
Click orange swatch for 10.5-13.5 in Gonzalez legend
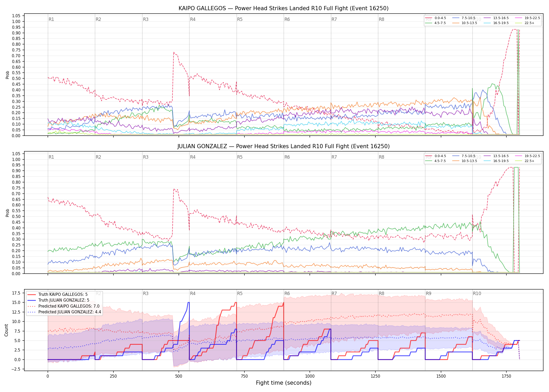click(x=456, y=161)
